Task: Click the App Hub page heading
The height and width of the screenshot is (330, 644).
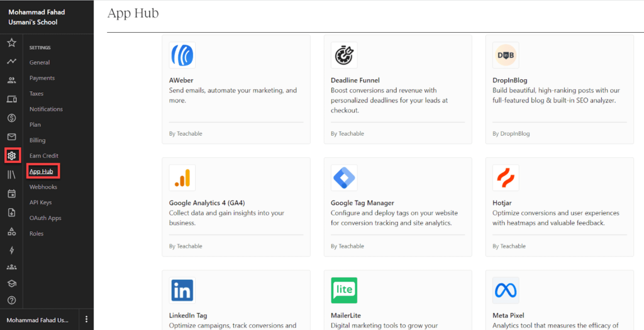Action: [133, 13]
